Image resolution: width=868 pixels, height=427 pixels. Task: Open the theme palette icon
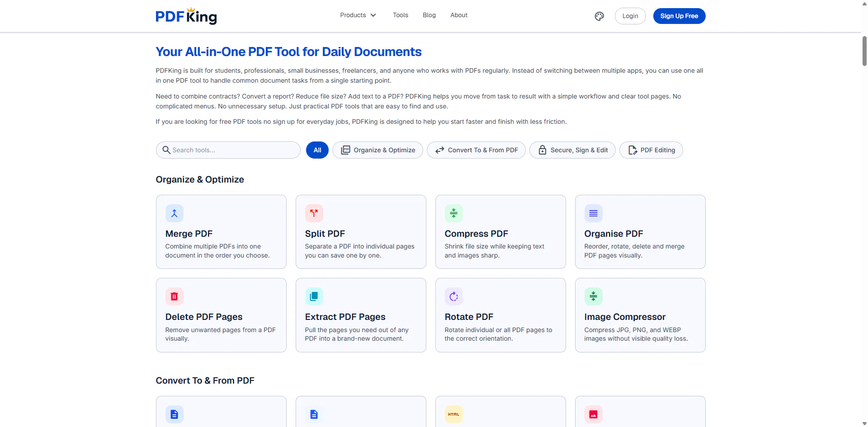(x=599, y=16)
